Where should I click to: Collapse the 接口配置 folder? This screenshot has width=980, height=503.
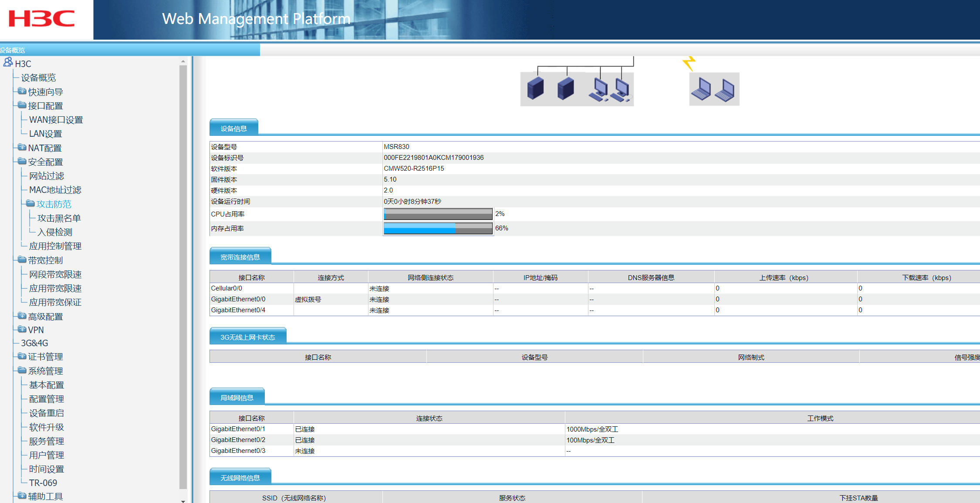[22, 105]
